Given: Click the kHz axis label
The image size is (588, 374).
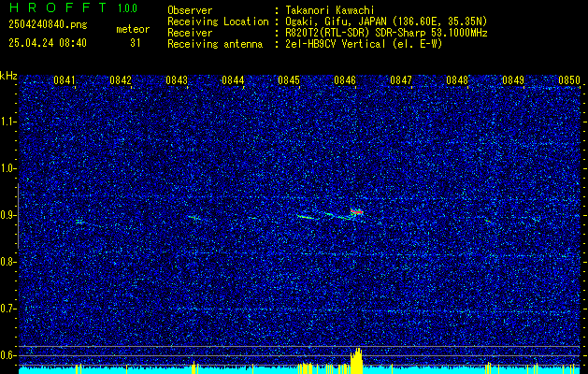Looking at the screenshot, I should pyautogui.click(x=8, y=76).
